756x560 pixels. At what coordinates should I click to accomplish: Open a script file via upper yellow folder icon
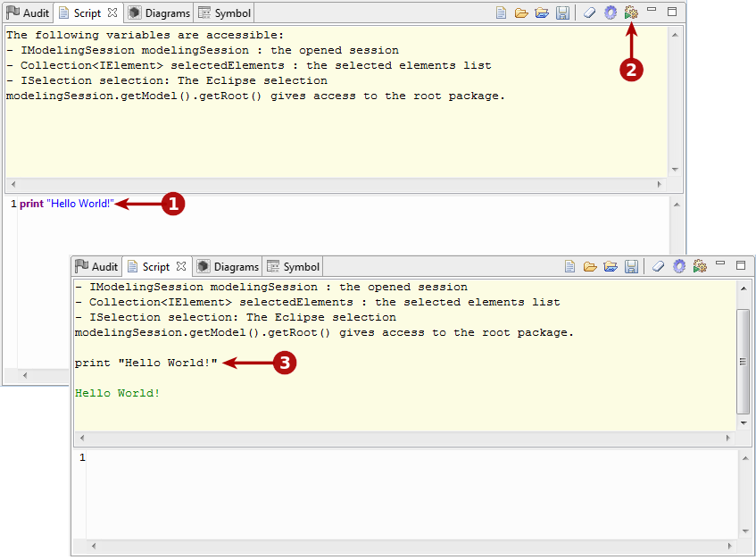pyautogui.click(x=521, y=13)
